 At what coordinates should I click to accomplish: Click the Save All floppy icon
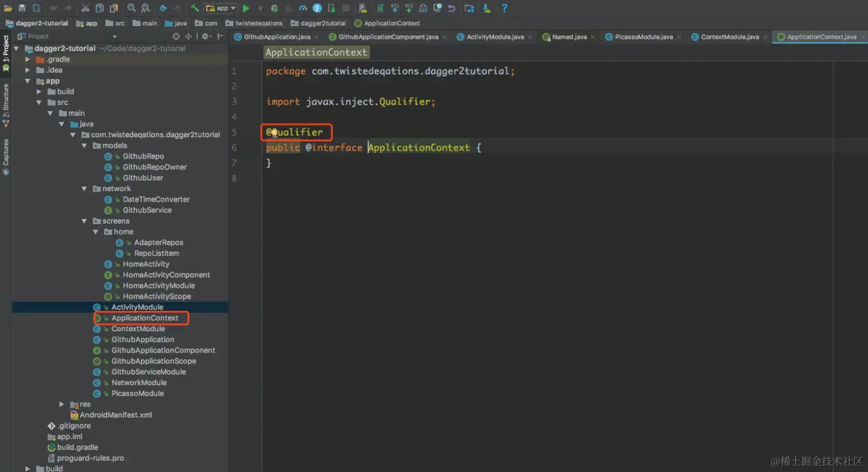coord(22,8)
